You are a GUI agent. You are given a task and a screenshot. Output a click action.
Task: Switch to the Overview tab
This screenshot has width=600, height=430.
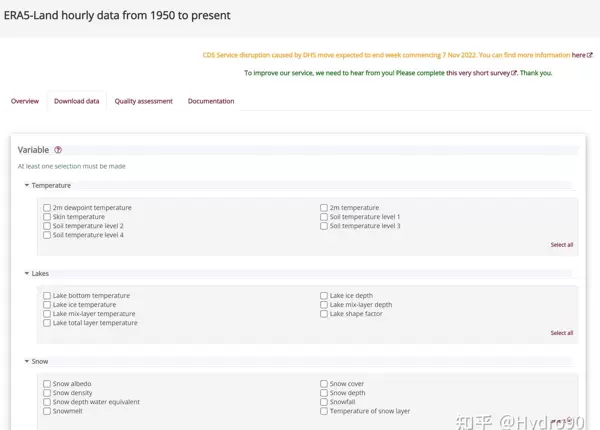(x=25, y=101)
